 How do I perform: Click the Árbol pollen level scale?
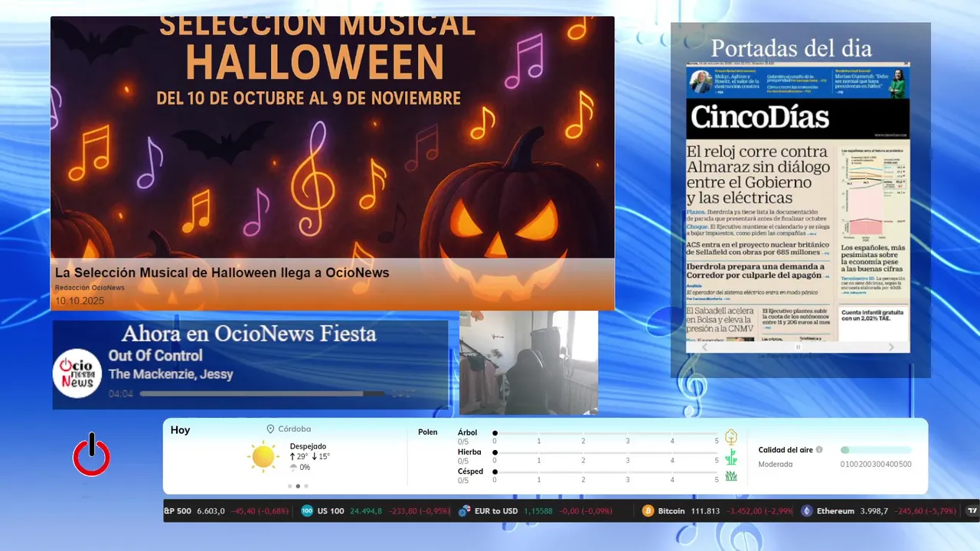(606, 433)
